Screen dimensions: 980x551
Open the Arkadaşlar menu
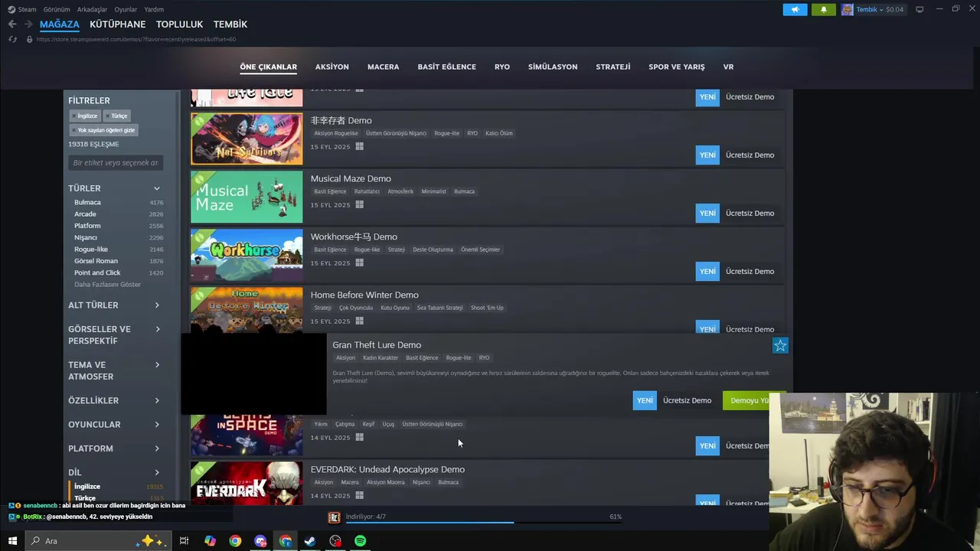[x=93, y=10]
